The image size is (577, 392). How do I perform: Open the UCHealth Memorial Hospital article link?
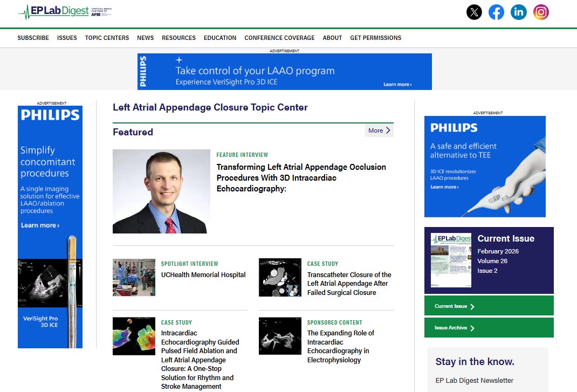(203, 275)
